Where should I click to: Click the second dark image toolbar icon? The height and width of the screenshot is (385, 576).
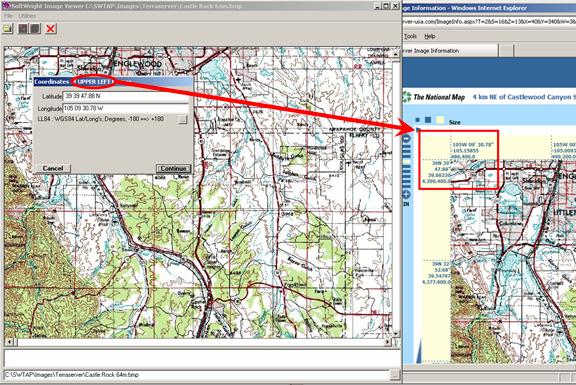pos(35,29)
